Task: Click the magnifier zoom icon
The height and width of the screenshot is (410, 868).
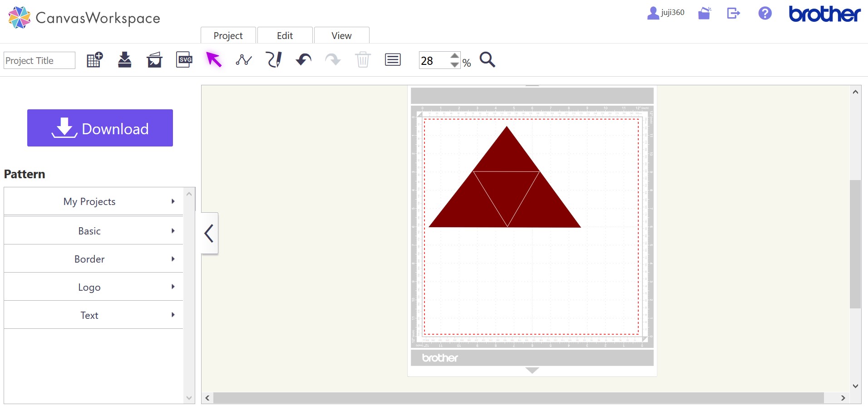Action: coord(488,59)
